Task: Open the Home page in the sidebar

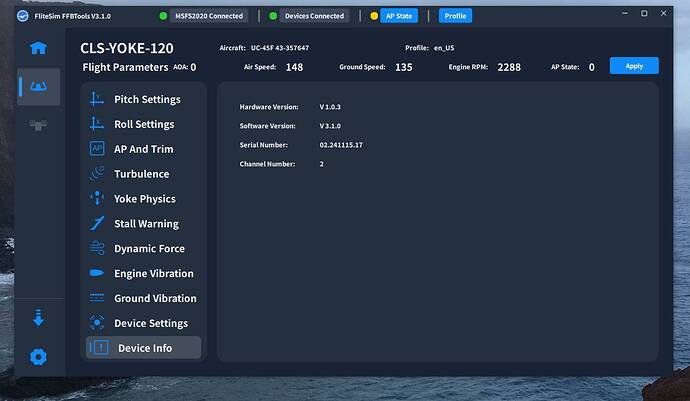Action: tap(38, 49)
